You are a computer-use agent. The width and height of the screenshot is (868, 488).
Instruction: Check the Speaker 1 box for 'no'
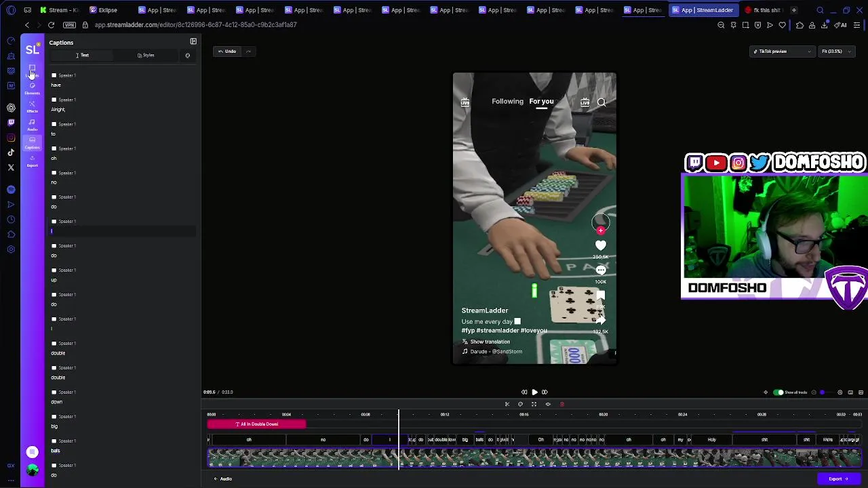pos(54,173)
